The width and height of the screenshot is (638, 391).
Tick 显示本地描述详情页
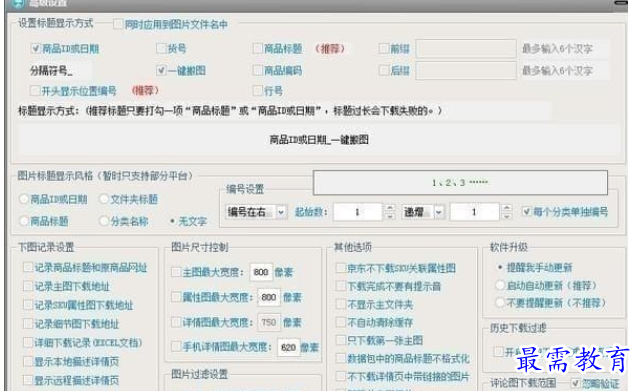coord(28,361)
